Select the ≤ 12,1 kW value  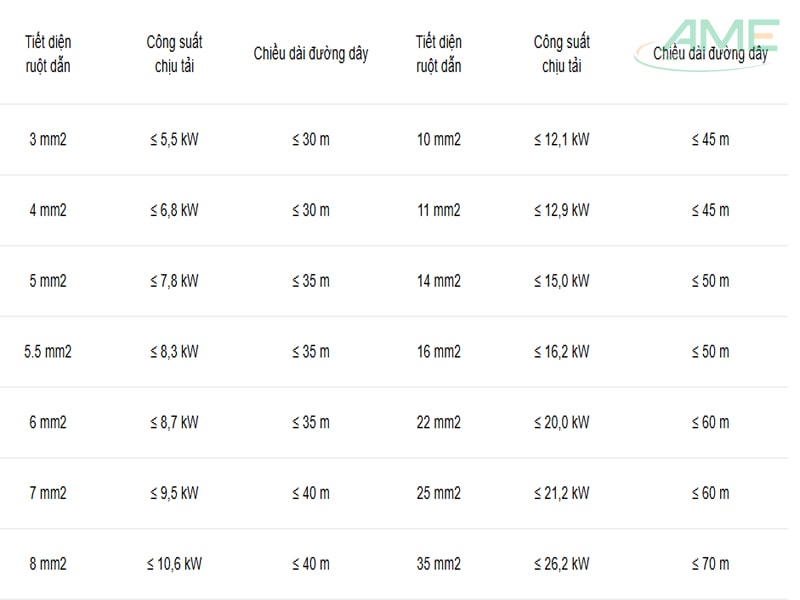562,139
